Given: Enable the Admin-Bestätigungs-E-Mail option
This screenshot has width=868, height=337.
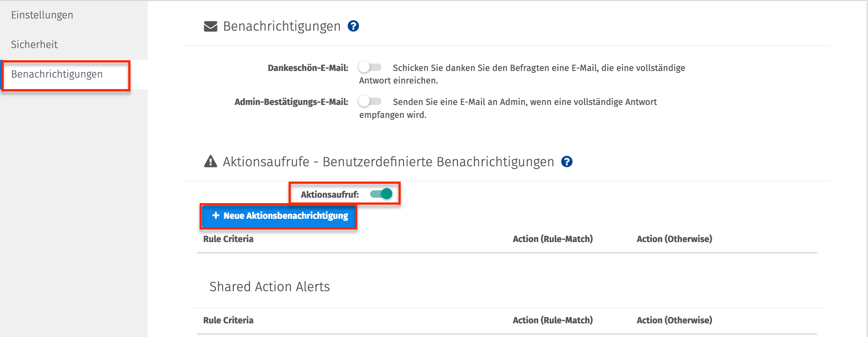Looking at the screenshot, I should tap(370, 102).
